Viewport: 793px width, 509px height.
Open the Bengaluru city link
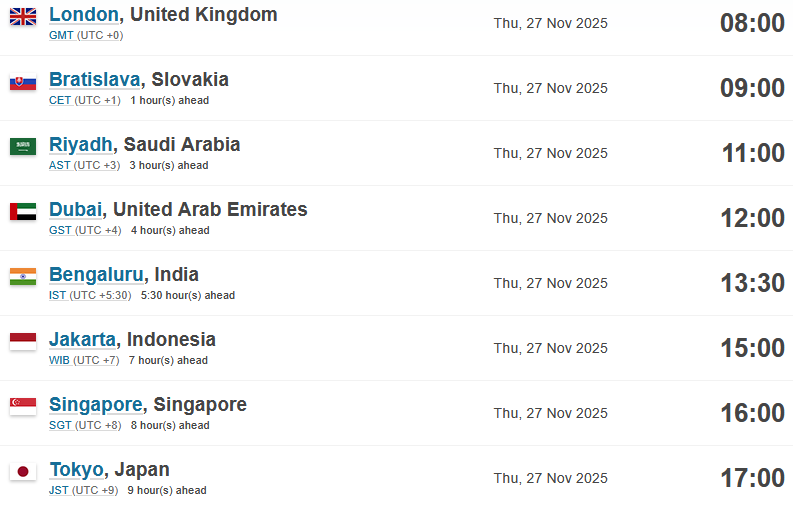pos(96,275)
